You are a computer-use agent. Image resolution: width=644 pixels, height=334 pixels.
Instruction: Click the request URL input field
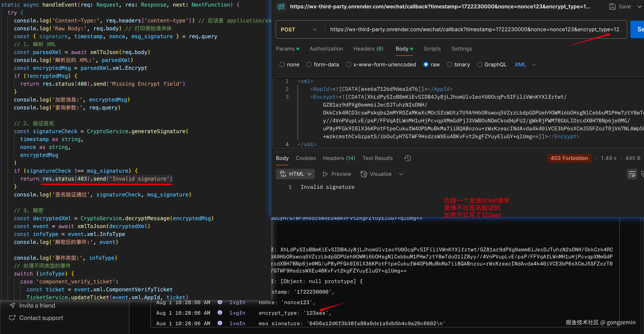tap(475, 29)
